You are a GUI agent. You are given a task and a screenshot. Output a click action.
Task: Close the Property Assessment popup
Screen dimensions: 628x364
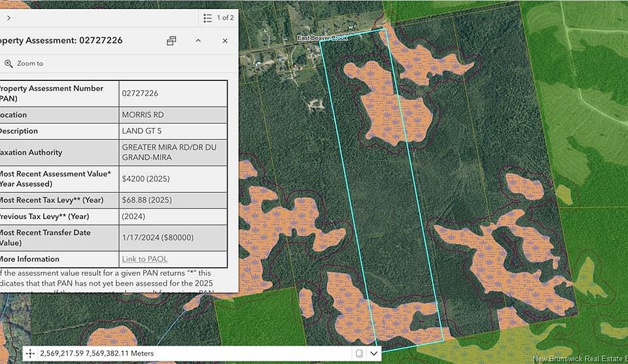[225, 41]
